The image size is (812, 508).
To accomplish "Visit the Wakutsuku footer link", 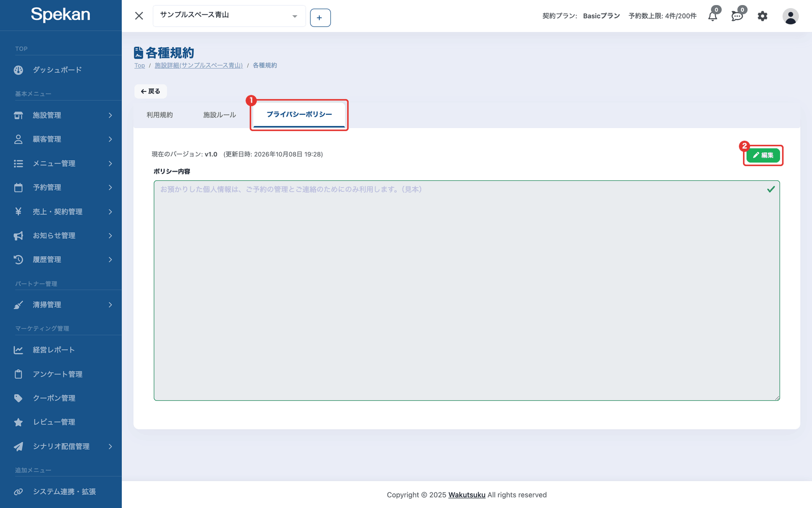I will coord(467,495).
